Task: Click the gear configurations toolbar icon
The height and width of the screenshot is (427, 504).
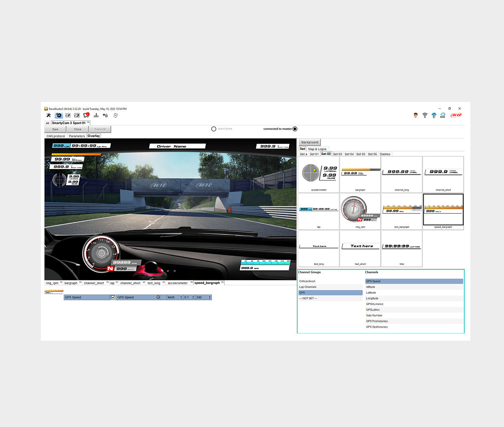Action: point(58,115)
